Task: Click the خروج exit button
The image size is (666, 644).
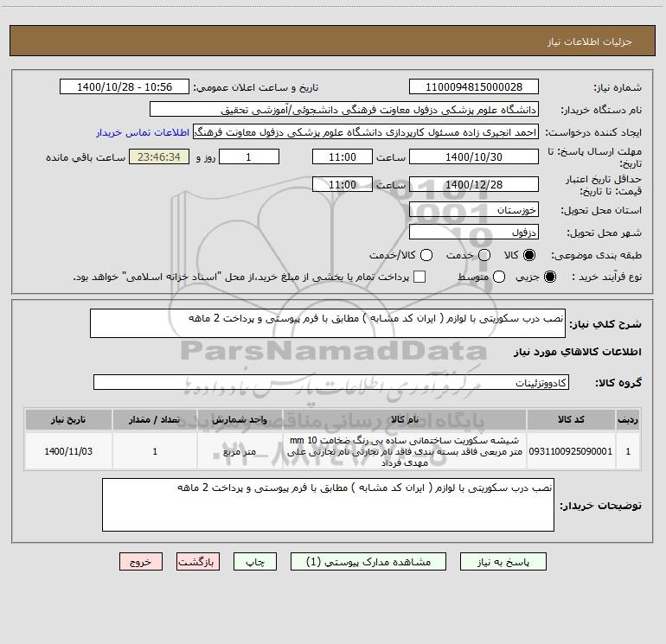Action: point(141,562)
